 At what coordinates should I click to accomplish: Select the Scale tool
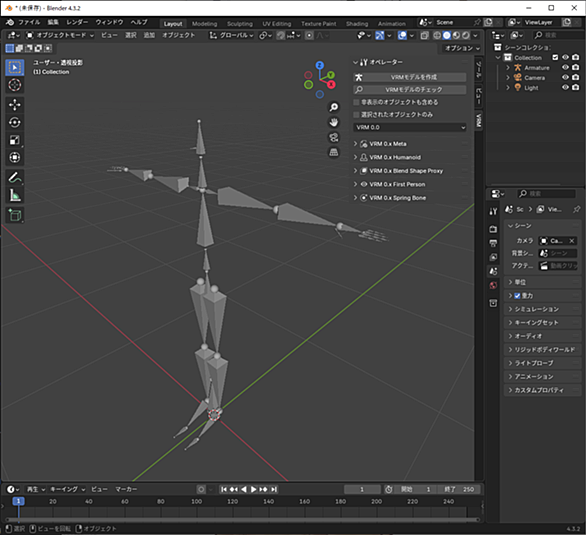(15, 140)
